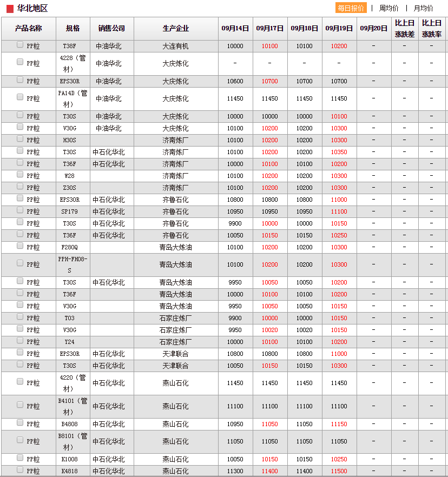448x477 pixels.
Task: Tick the checkbox for EPS30R 大庆炼化 row
Action: pyautogui.click(x=20, y=79)
